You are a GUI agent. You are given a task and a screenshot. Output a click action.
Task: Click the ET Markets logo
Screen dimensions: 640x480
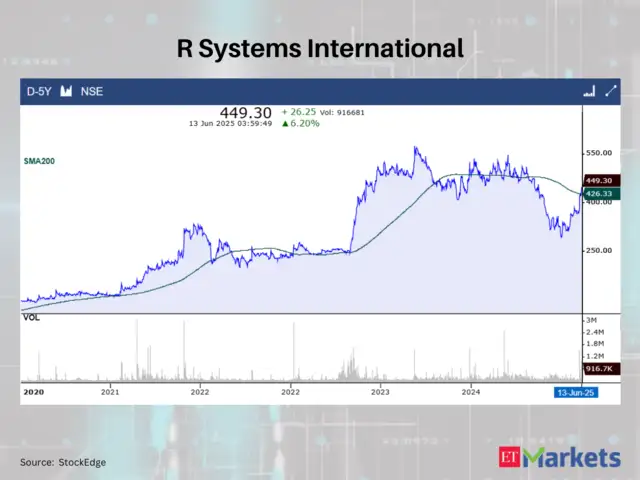[x=560, y=458]
